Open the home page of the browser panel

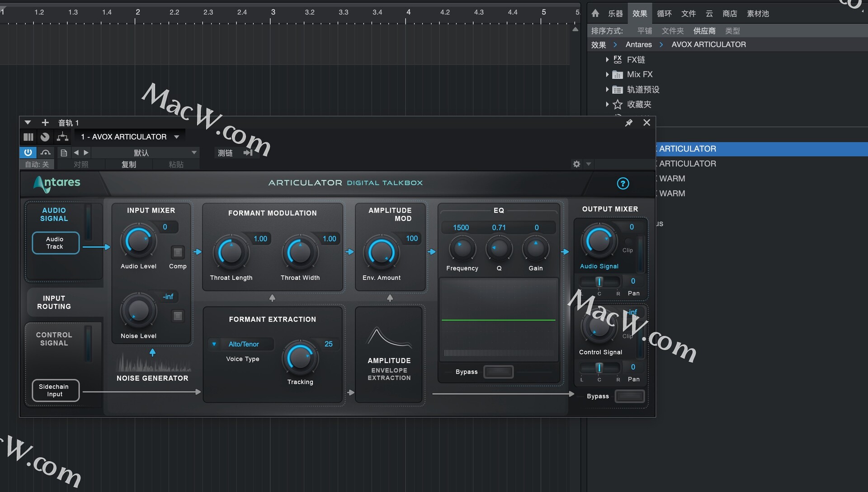click(595, 14)
